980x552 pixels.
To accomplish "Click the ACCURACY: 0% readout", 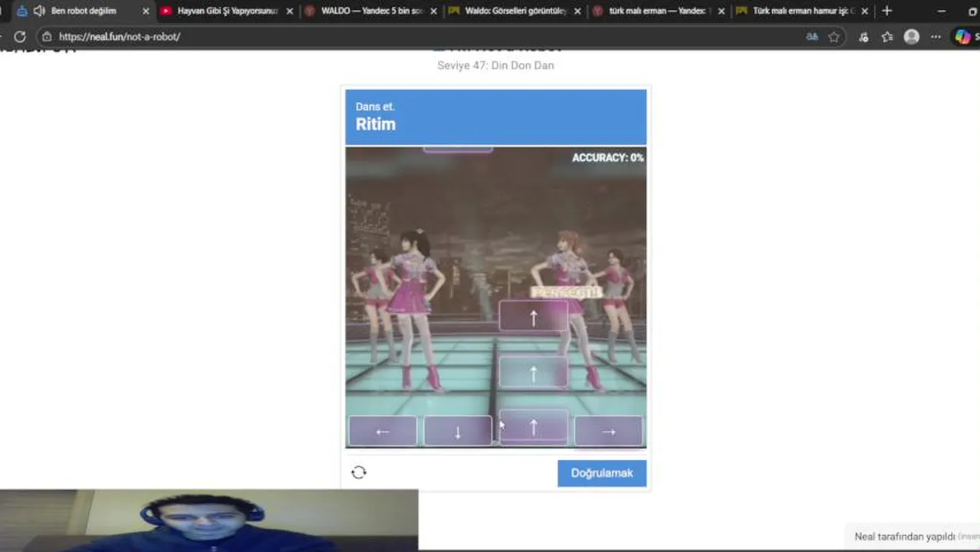I will point(607,157).
